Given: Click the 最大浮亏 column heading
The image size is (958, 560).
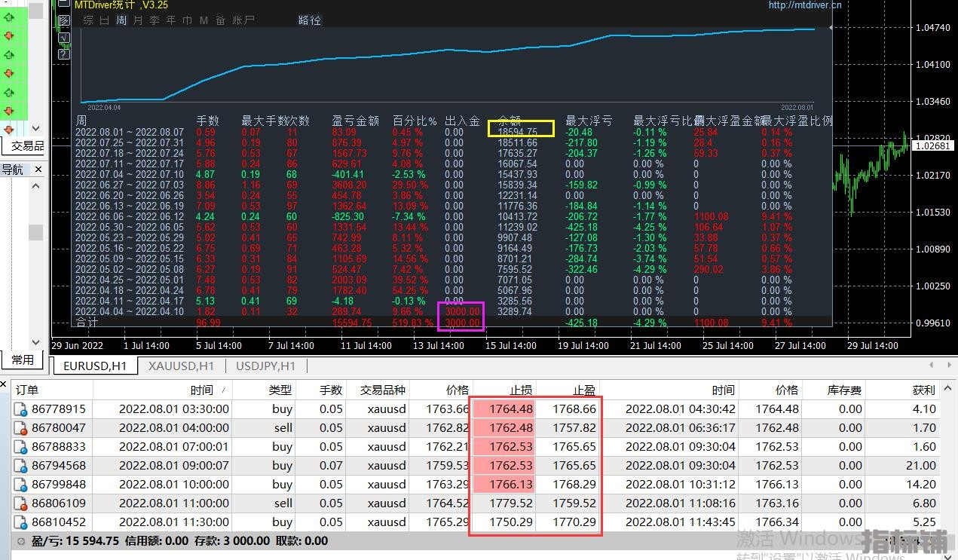Looking at the screenshot, I should click(589, 121).
